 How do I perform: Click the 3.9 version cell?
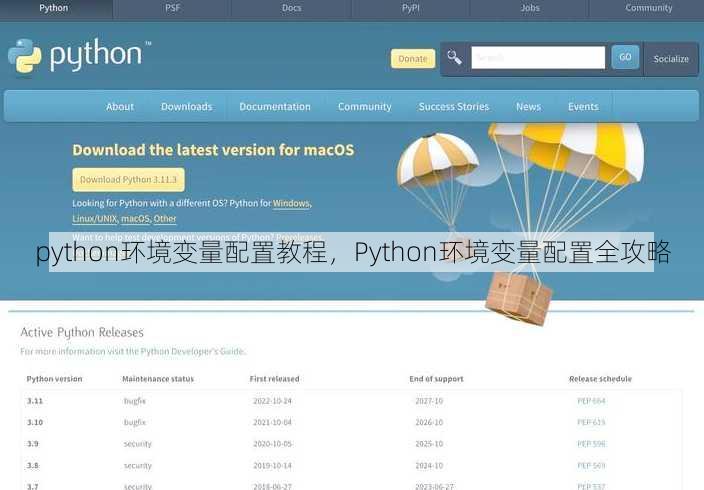[33, 444]
